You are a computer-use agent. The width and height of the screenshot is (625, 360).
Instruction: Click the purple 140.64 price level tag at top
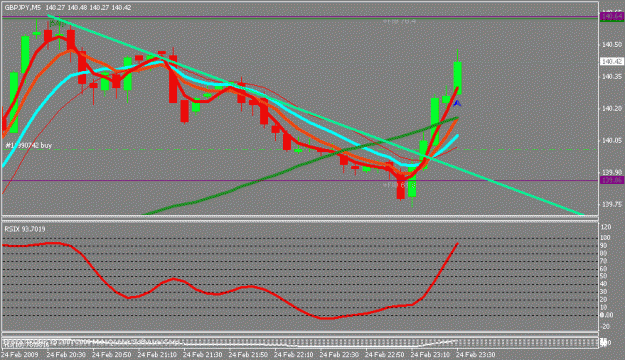(x=612, y=16)
